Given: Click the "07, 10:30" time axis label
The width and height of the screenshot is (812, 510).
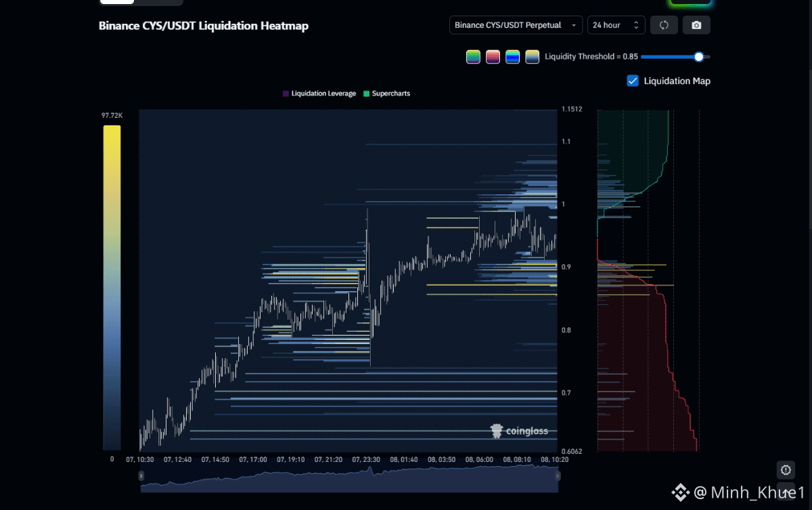Looking at the screenshot, I should point(140,459).
